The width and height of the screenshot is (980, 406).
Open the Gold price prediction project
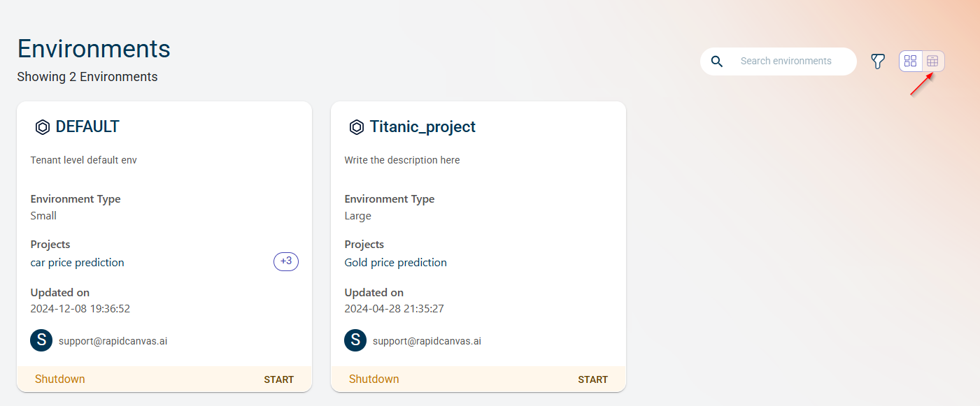click(395, 263)
